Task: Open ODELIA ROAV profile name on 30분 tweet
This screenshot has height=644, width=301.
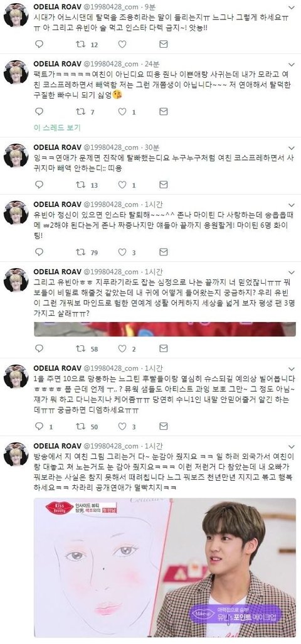Action: click(58, 148)
